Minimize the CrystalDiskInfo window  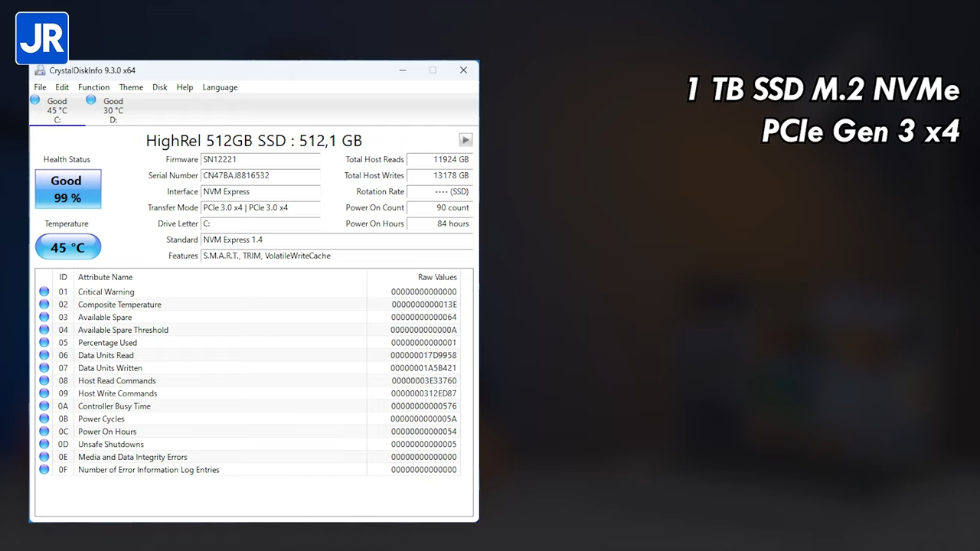tap(403, 70)
